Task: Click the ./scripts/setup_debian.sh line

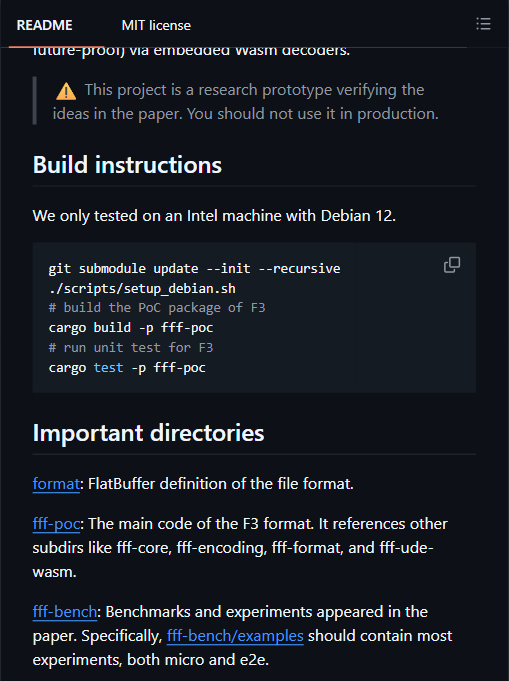Action: click(142, 288)
